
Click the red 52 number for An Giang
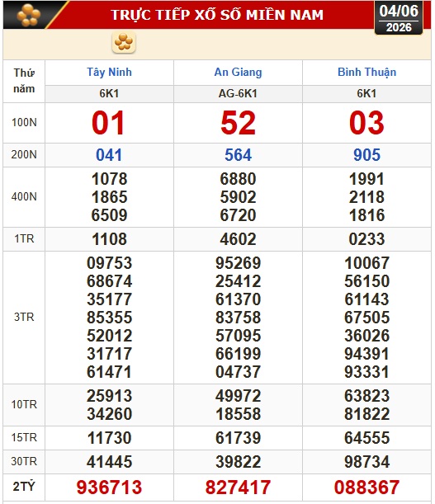238,123
